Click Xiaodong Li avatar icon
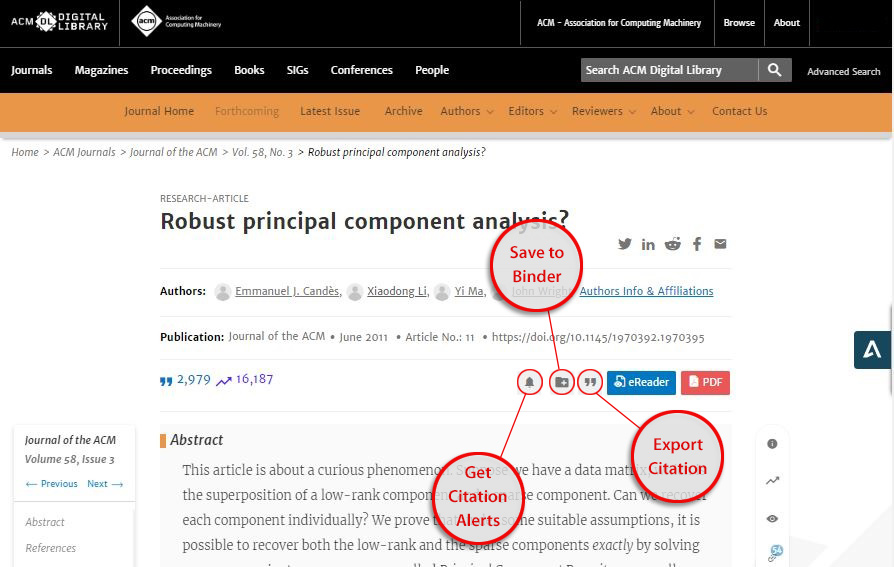This screenshot has height=567, width=894. click(x=355, y=291)
